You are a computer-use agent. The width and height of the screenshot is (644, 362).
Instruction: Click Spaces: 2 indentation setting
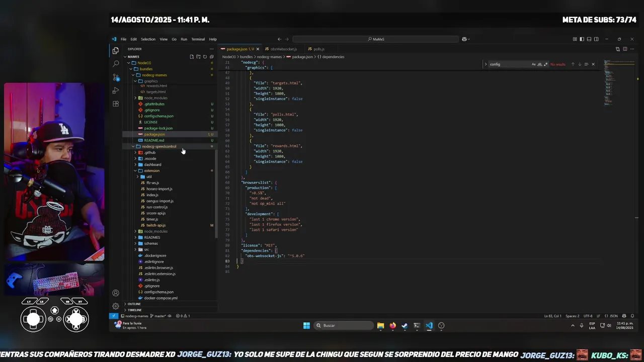coord(572,316)
